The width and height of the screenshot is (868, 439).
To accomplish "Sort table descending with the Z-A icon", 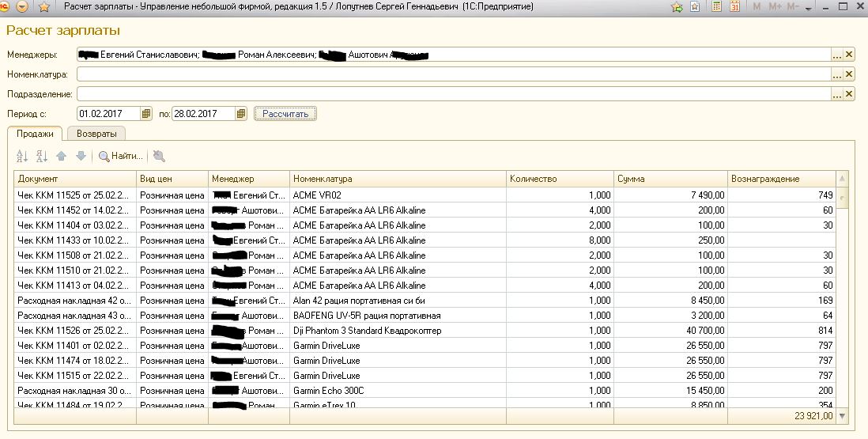I will (x=42, y=156).
